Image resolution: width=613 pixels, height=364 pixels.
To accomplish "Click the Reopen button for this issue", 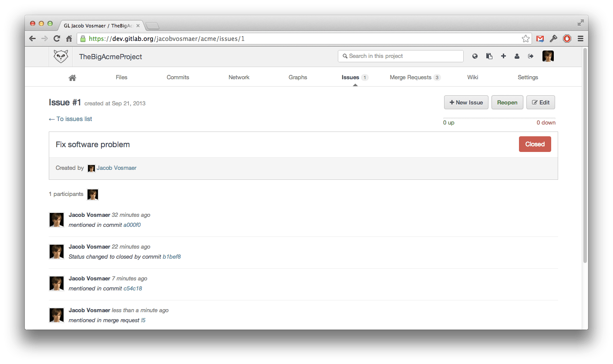I will coord(507,102).
